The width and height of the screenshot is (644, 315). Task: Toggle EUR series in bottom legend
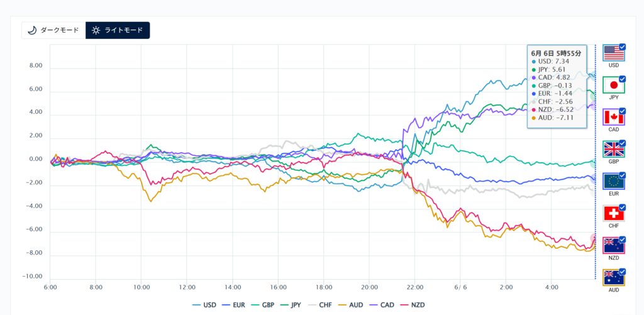[x=234, y=305]
